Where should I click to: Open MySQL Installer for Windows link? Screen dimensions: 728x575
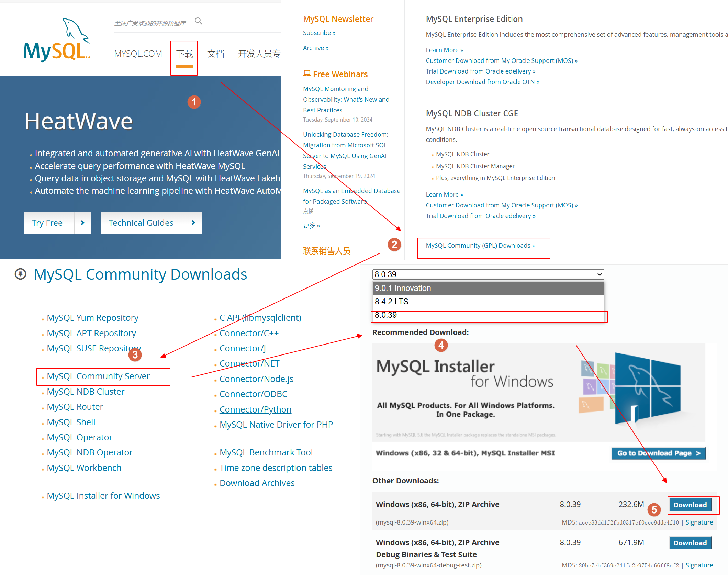[x=103, y=496]
